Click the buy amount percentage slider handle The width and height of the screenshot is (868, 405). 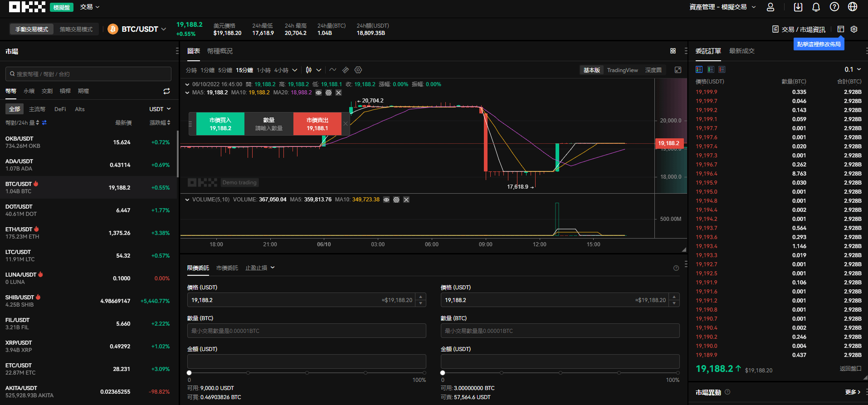189,373
